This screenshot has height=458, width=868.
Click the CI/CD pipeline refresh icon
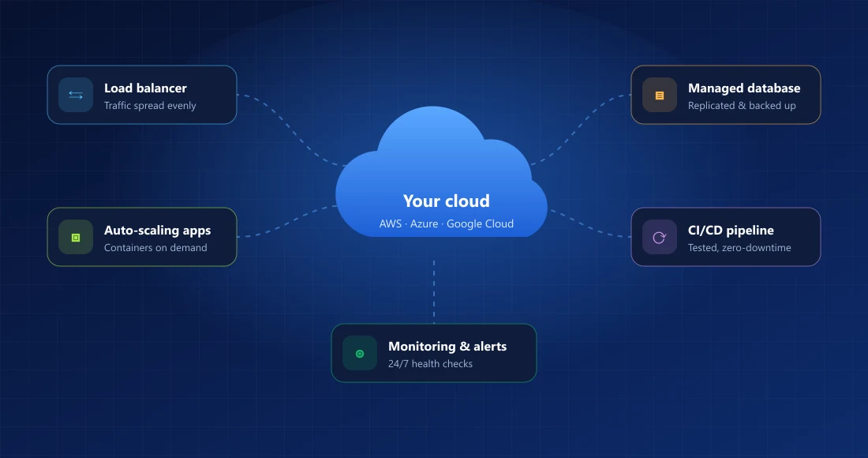660,238
